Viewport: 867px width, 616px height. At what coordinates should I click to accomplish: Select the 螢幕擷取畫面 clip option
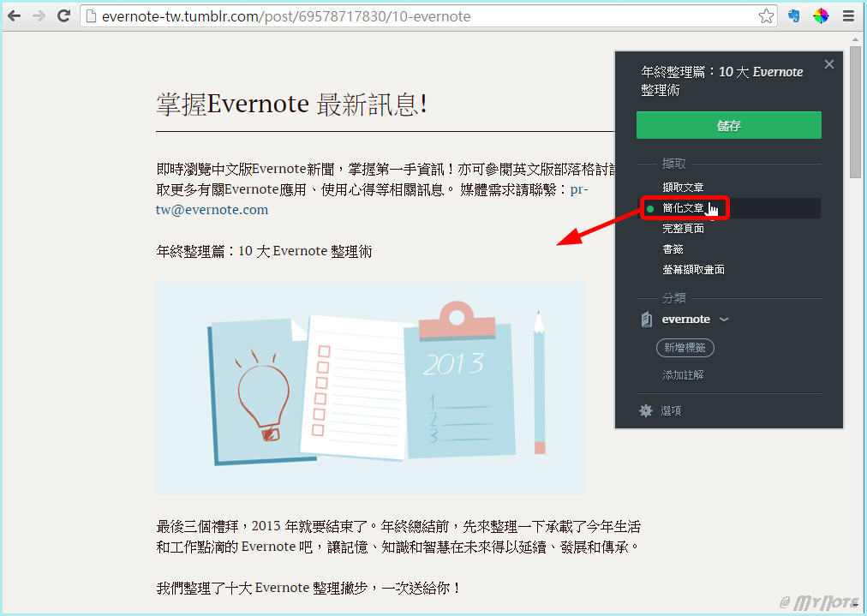pyautogui.click(x=693, y=269)
